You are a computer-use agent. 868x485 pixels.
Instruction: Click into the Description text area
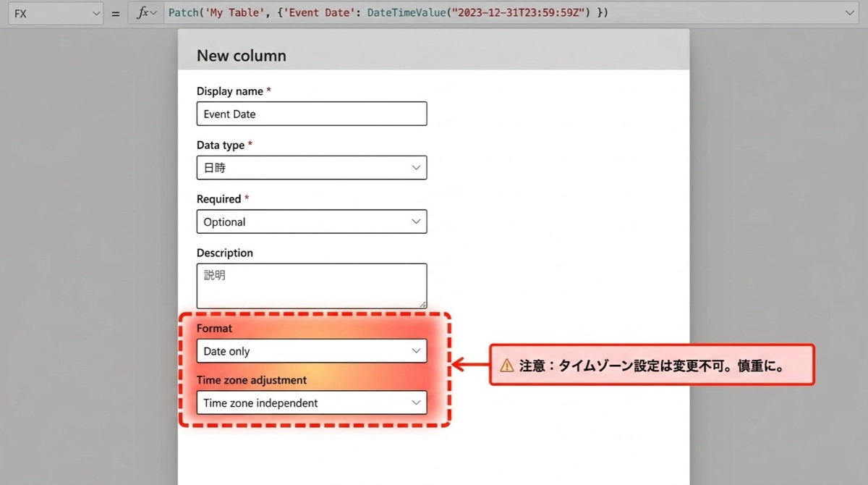pyautogui.click(x=311, y=286)
